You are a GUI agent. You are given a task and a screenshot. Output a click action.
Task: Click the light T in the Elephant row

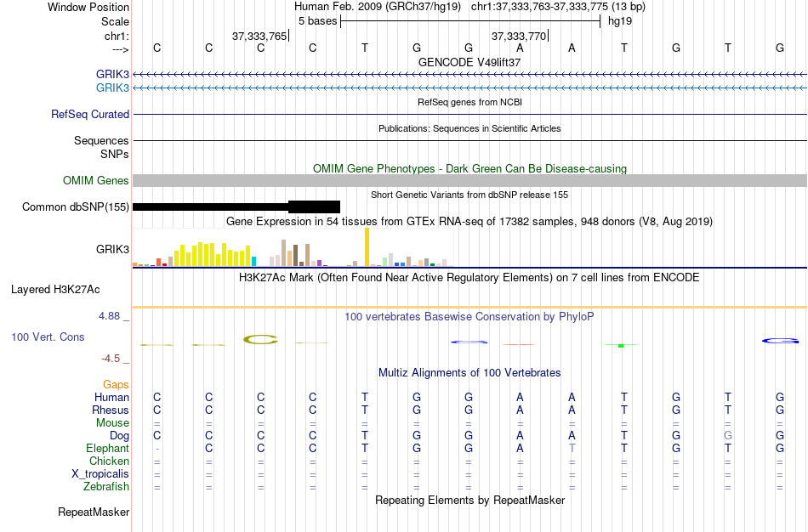pyautogui.click(x=572, y=448)
